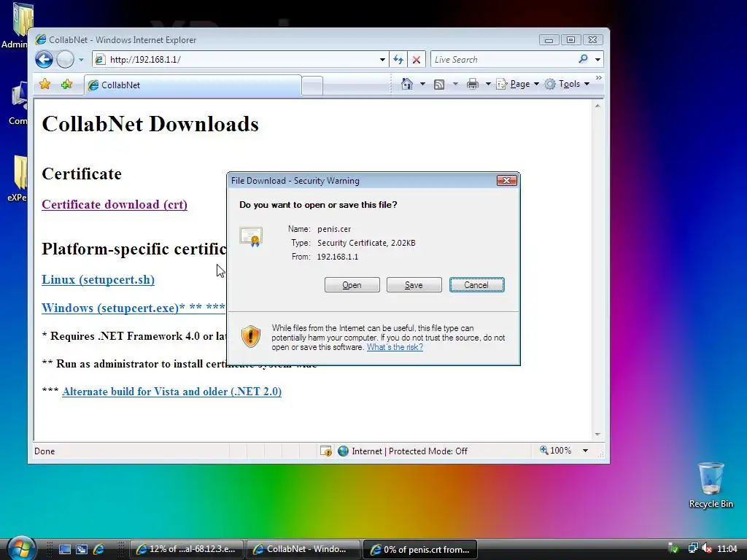The width and height of the screenshot is (747, 560).
Task: Click Open in File Download dialog
Action: (x=352, y=285)
